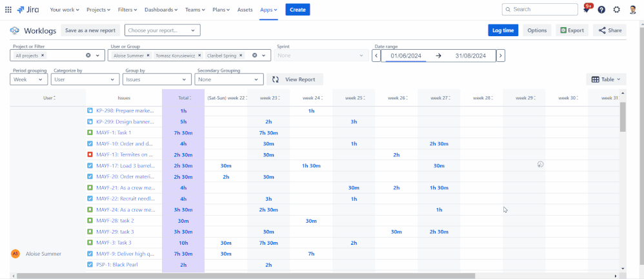Viewport: 644px width, 279px height.
Task: Open the app switcher grid icon
Action: (8, 10)
